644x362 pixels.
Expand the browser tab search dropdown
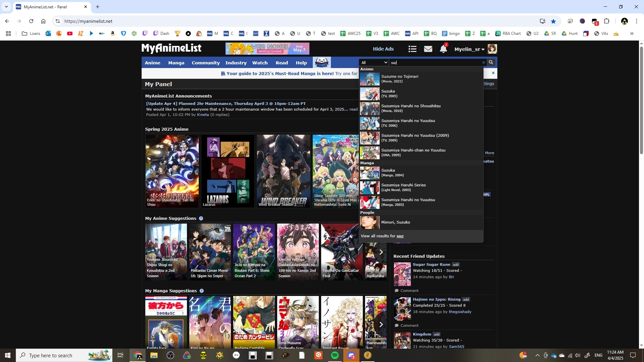[6, 7]
